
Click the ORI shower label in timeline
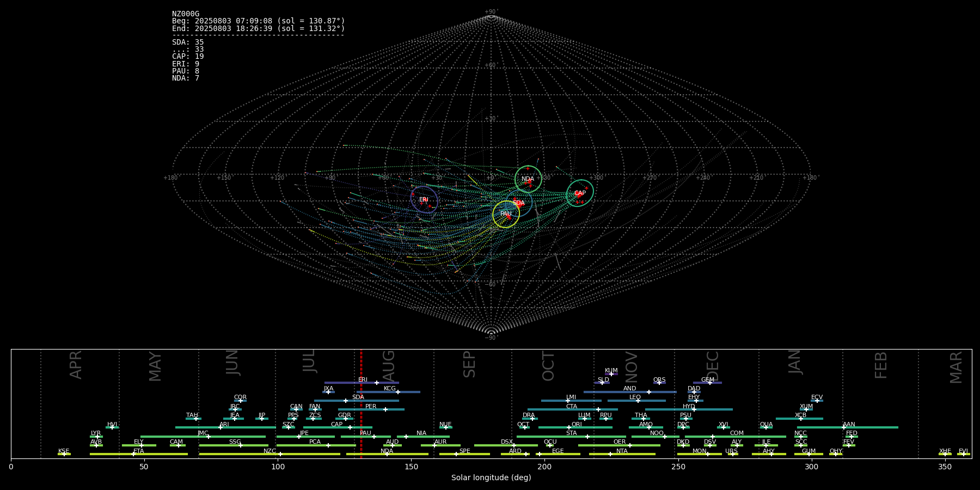click(577, 424)
